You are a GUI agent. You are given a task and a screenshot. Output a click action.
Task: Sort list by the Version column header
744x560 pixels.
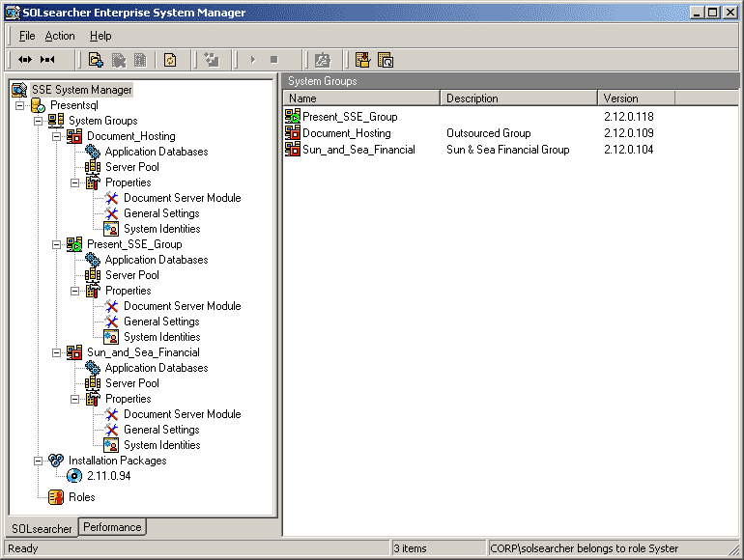tap(636, 98)
